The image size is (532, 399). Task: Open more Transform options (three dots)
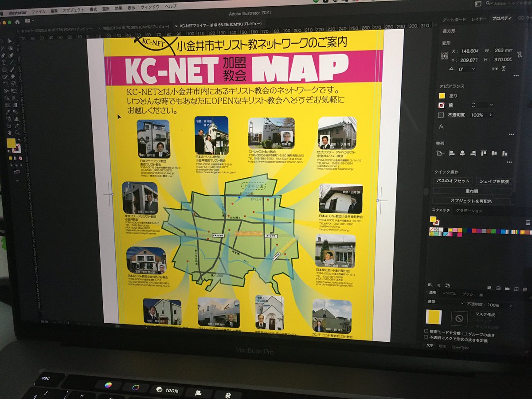(x=516, y=76)
